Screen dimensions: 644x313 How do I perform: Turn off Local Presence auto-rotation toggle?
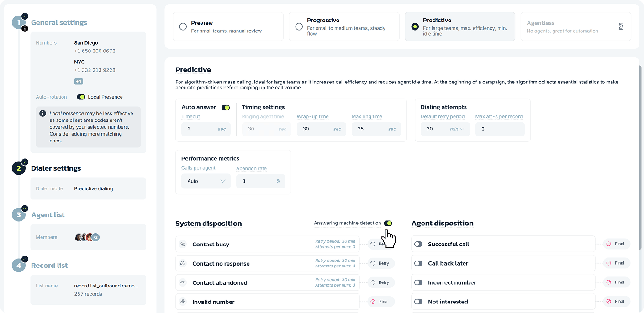(x=81, y=97)
